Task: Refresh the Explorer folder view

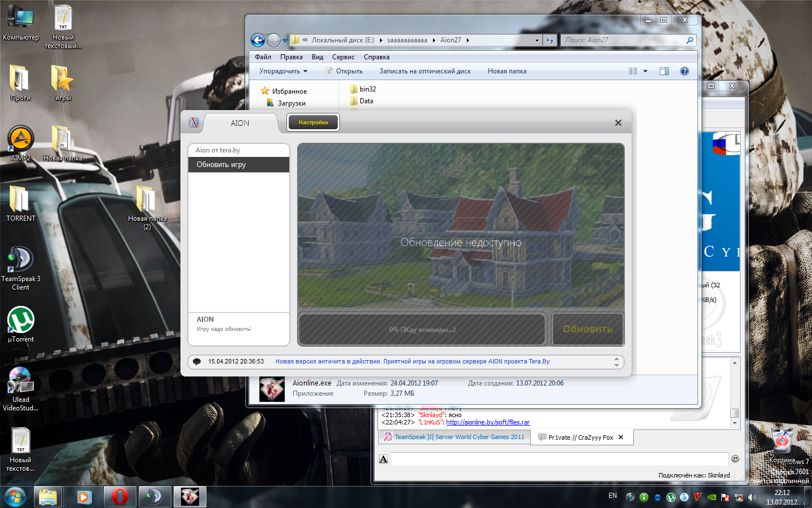Action: coord(550,40)
